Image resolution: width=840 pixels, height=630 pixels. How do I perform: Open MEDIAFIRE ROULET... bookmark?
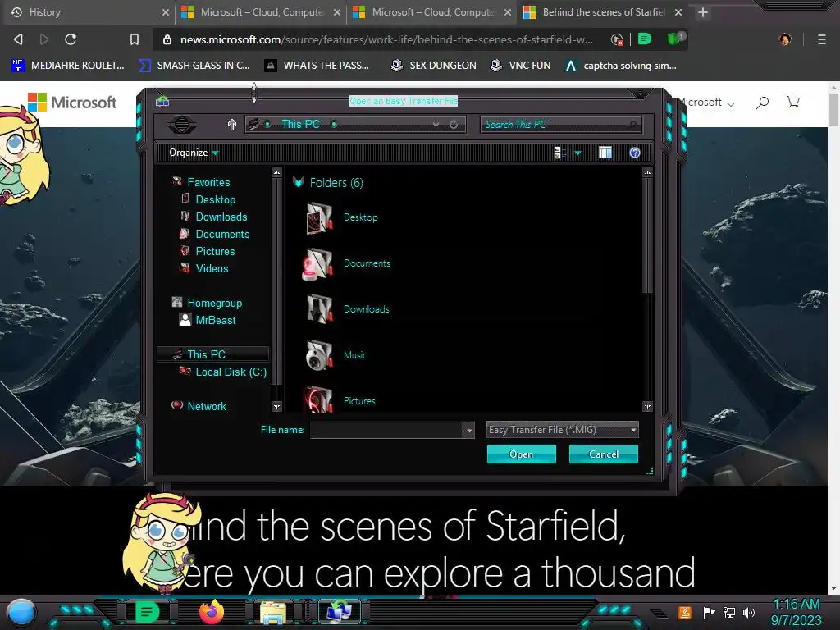coord(68,66)
